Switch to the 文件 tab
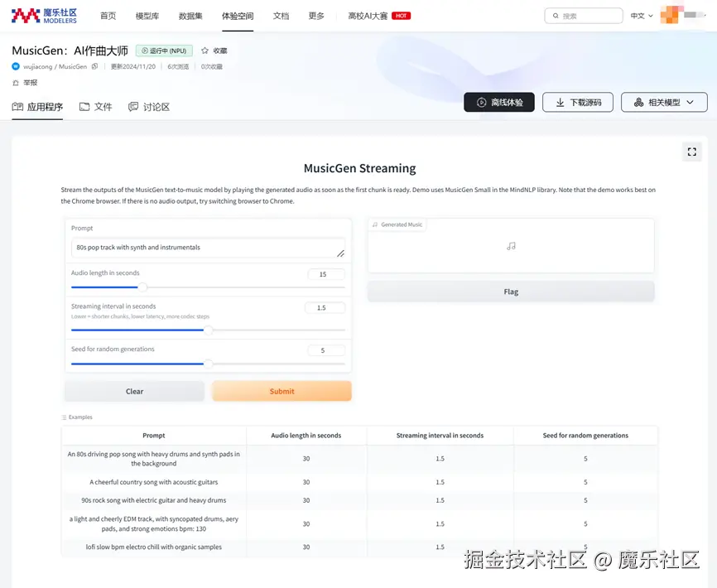Screen dimensions: 717x588 click(x=95, y=107)
